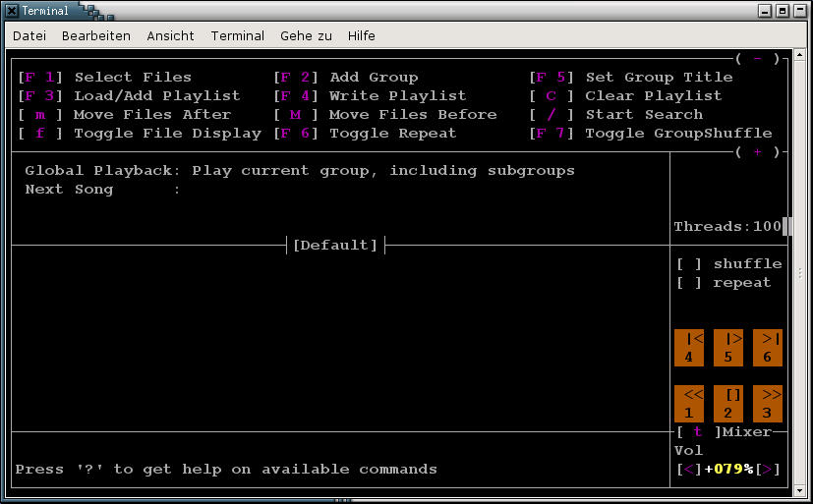Increase volume with the [>] arrow

coord(768,470)
